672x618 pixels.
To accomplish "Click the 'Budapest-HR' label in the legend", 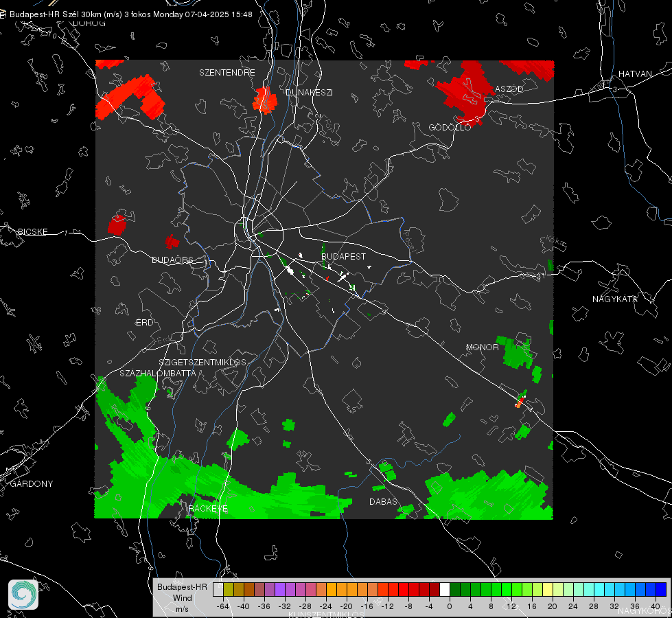I will tap(182, 587).
